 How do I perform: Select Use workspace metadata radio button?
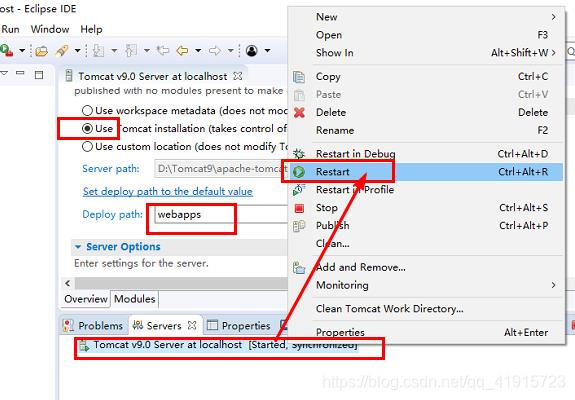click(x=87, y=110)
